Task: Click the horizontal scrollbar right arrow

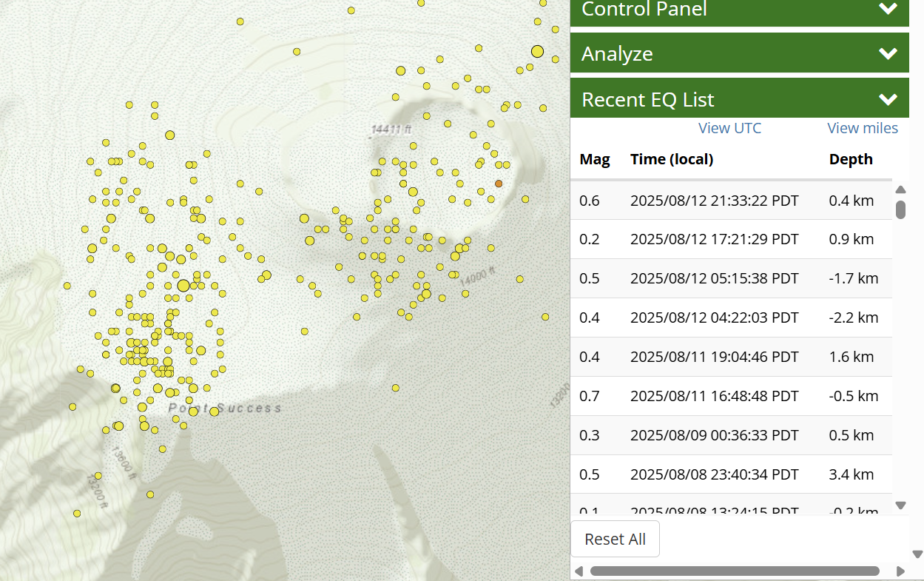Action: tap(900, 571)
